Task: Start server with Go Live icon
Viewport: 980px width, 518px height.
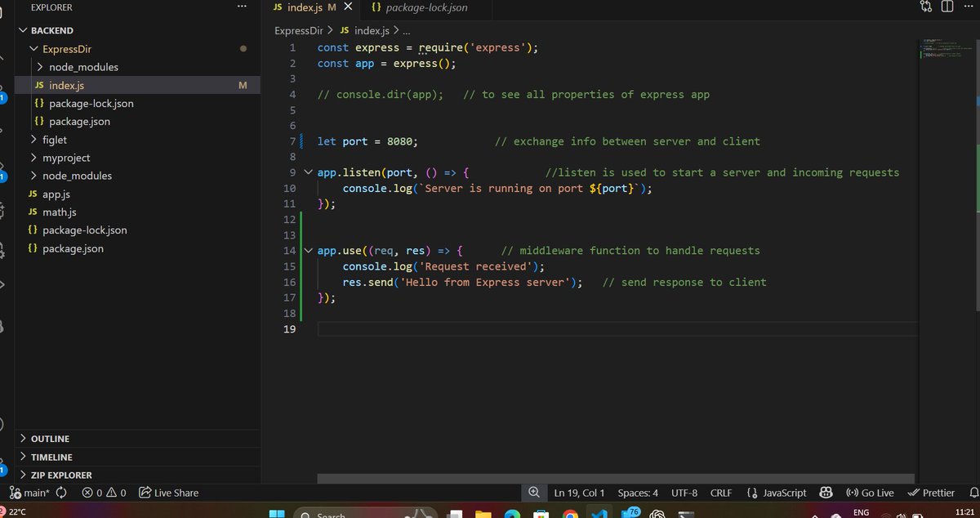Action: (x=870, y=493)
